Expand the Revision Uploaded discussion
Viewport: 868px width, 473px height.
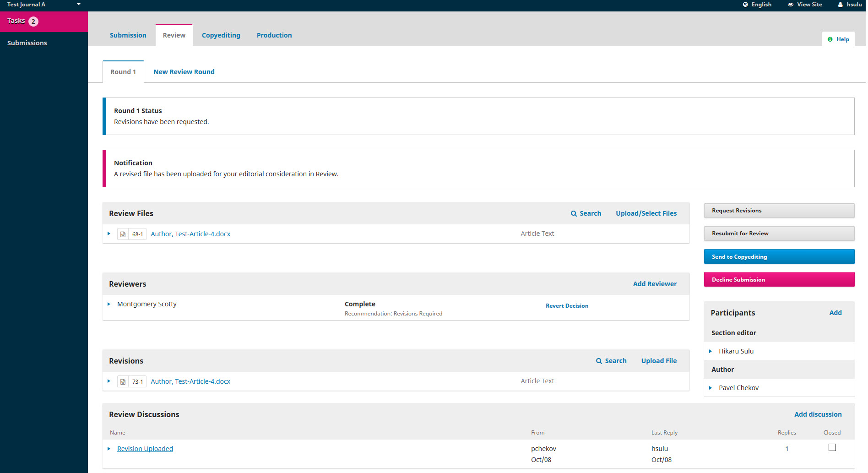108,449
